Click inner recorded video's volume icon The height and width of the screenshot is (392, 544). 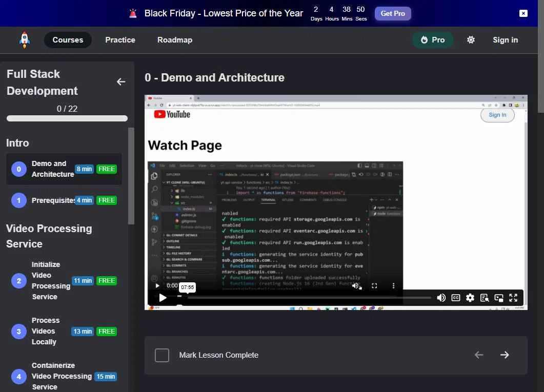356,285
